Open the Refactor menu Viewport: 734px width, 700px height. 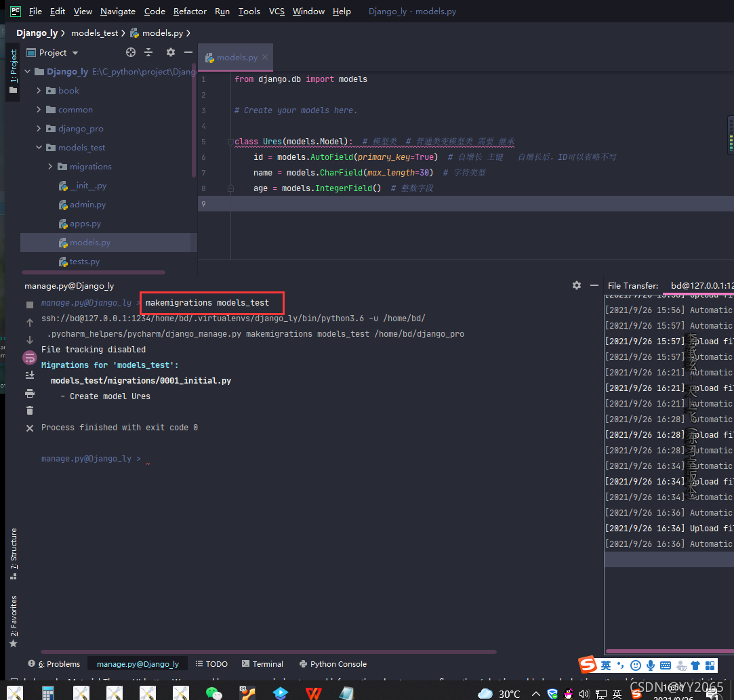(x=190, y=12)
